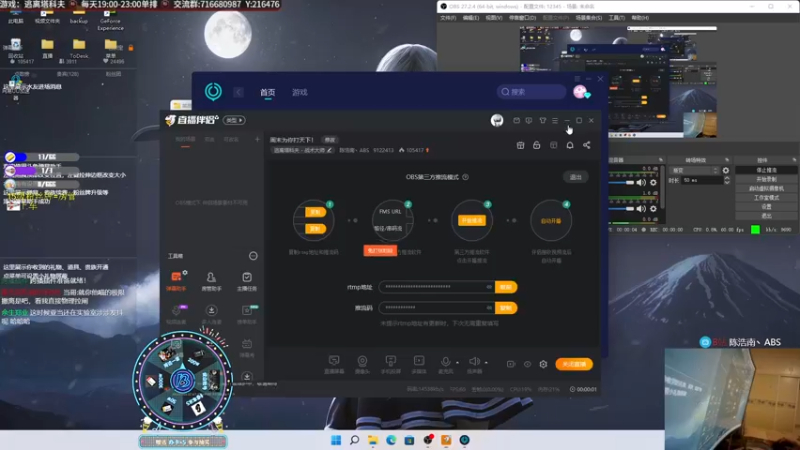The height and width of the screenshot is (450, 800).
Task: Open the room manager assistant tool
Action: tap(211, 281)
